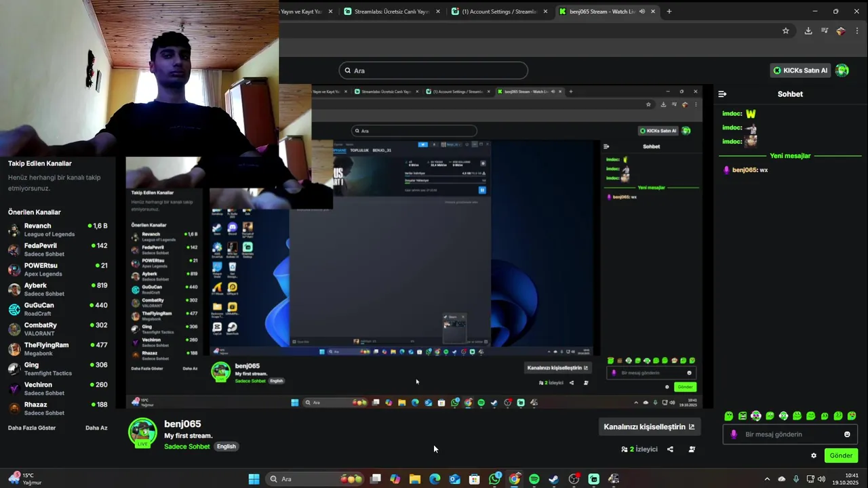Click the English language tag
868x488 pixels.
tap(226, 447)
